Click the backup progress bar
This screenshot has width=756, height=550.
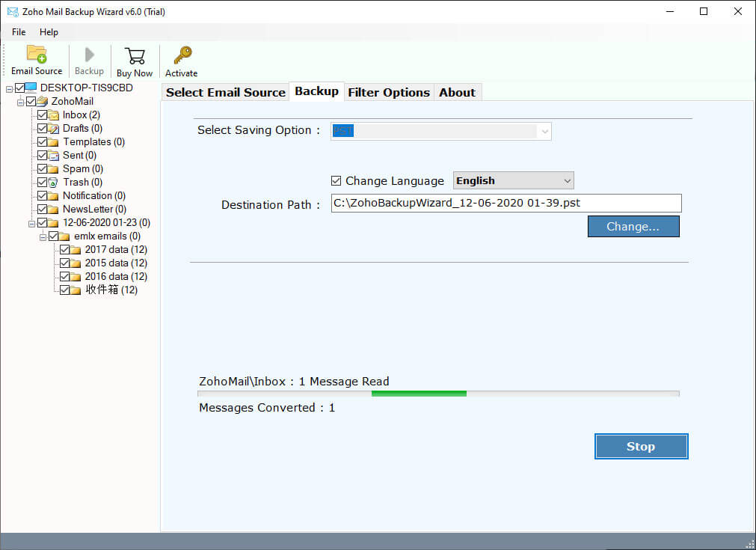click(x=438, y=394)
